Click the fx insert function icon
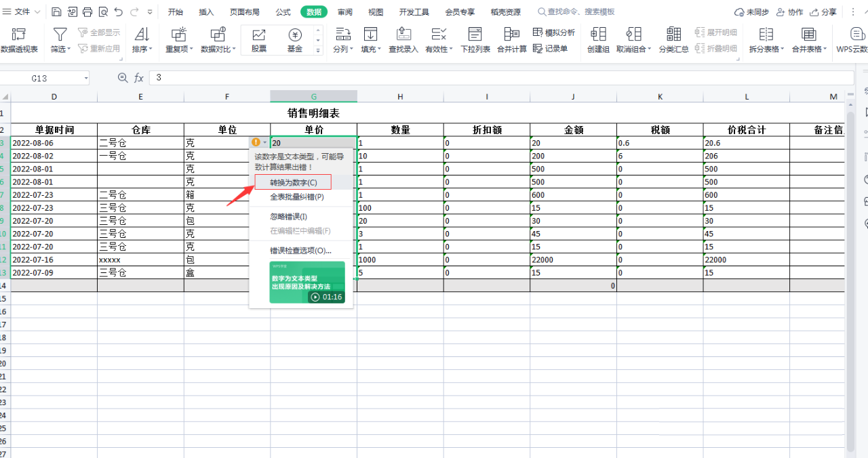 click(138, 78)
